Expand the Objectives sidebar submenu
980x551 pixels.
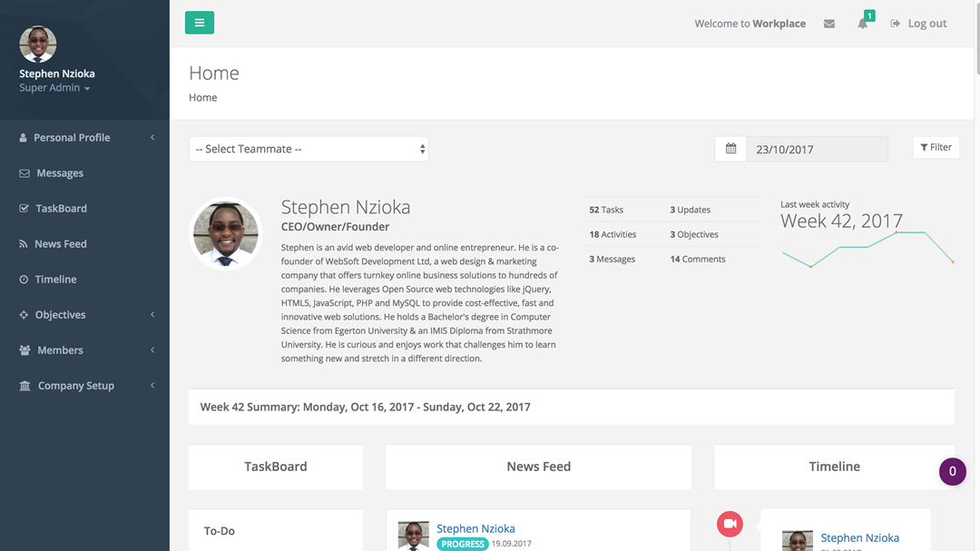tap(60, 315)
